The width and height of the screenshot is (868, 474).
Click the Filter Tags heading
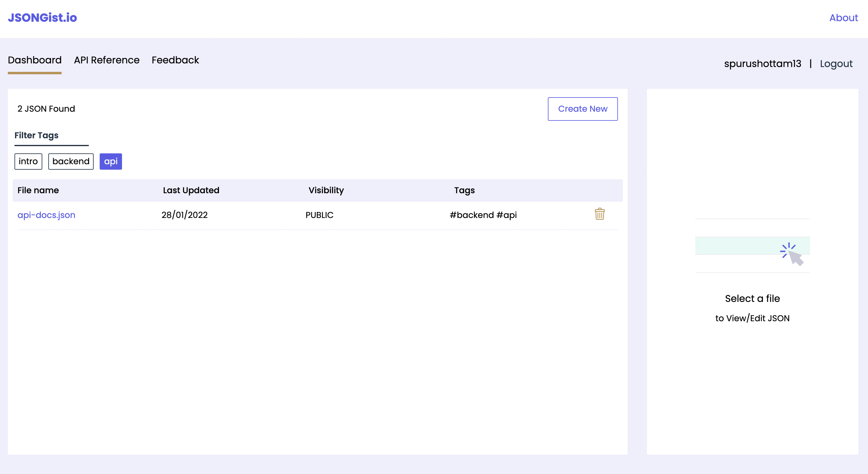tap(36, 136)
